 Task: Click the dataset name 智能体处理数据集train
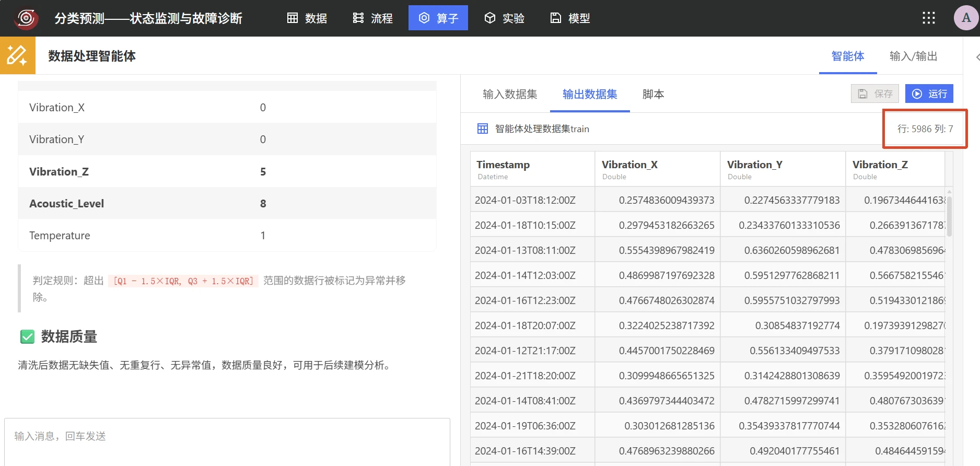click(x=542, y=129)
